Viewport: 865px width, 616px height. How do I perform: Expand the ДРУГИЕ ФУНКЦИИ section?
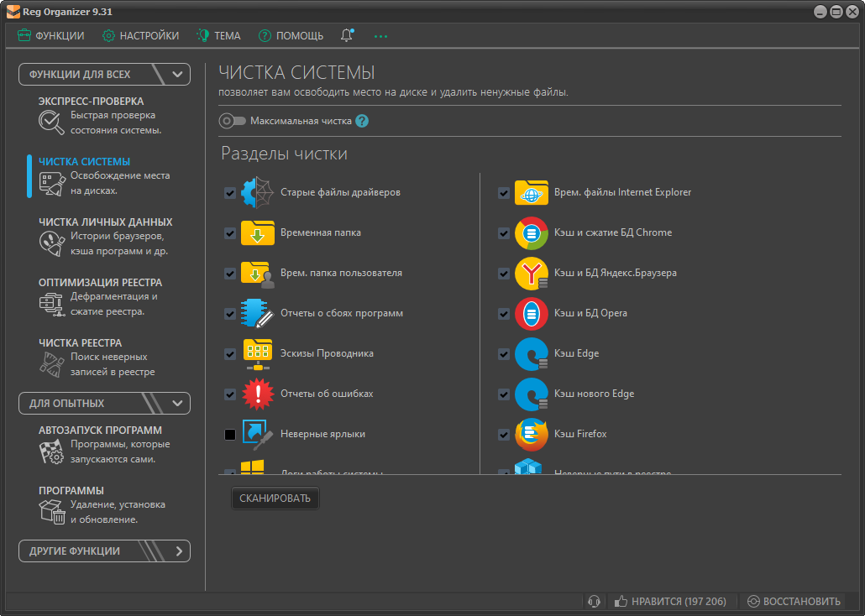[x=177, y=551]
